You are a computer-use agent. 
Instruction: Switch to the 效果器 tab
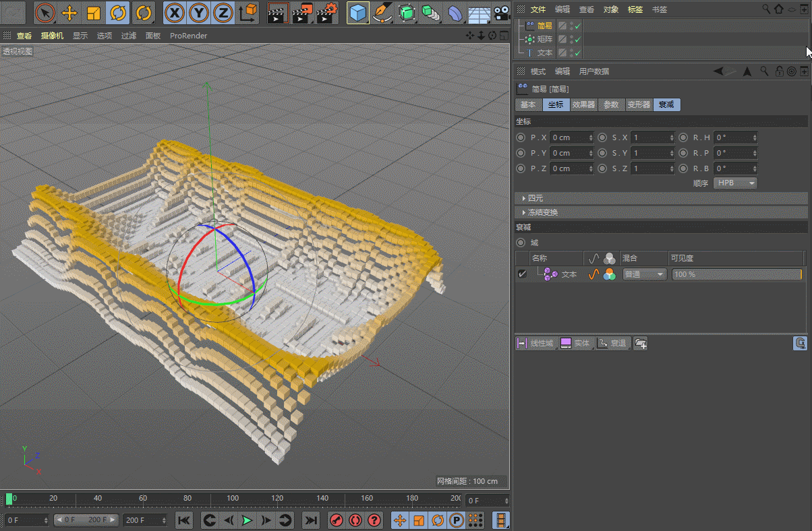point(583,104)
